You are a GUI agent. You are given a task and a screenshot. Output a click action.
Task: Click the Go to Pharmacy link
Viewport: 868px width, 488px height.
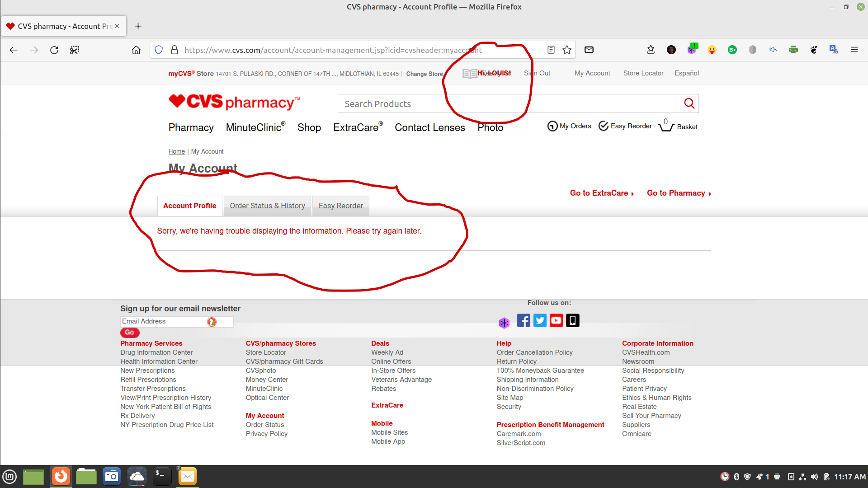tap(679, 193)
